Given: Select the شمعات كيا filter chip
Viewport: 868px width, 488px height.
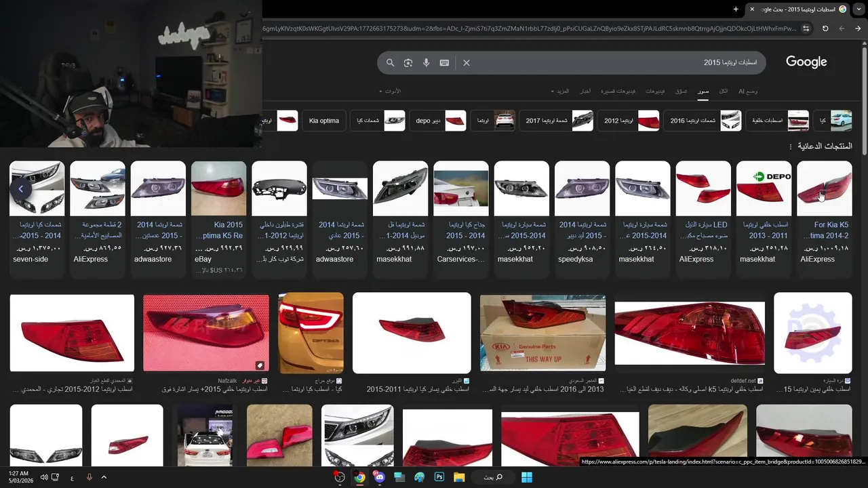Looking at the screenshot, I should point(378,121).
